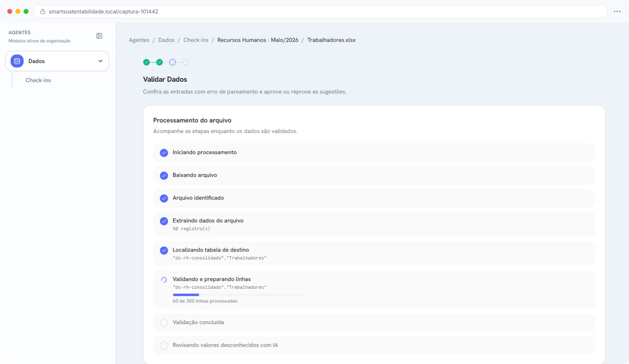The height and width of the screenshot is (364, 629).
Task: Click '50 registro(s)' text
Action: pos(191,229)
